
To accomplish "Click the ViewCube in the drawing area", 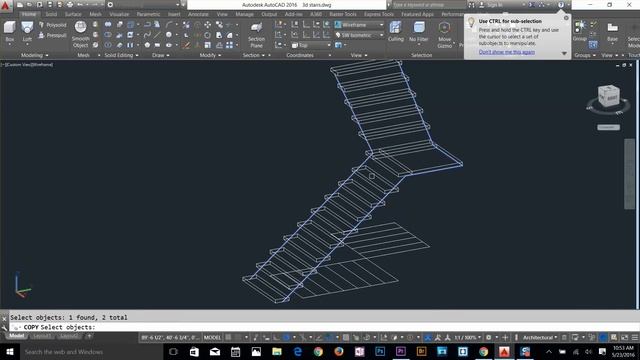I will (x=608, y=97).
